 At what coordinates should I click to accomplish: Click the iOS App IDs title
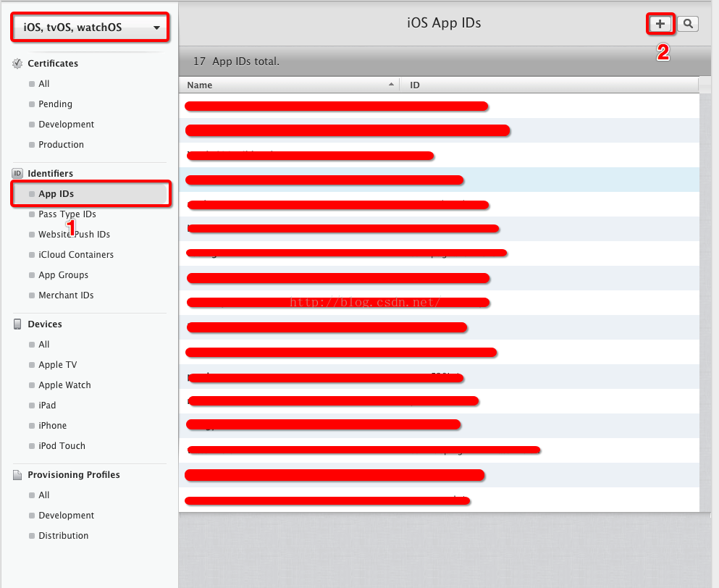[444, 23]
